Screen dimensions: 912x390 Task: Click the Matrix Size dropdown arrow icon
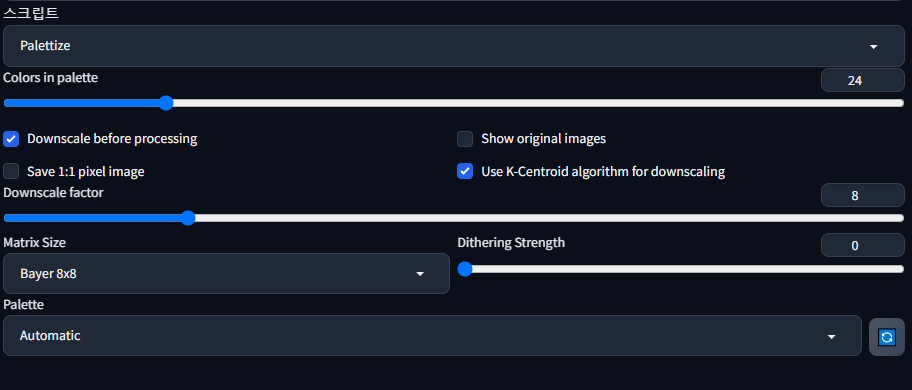(x=420, y=274)
